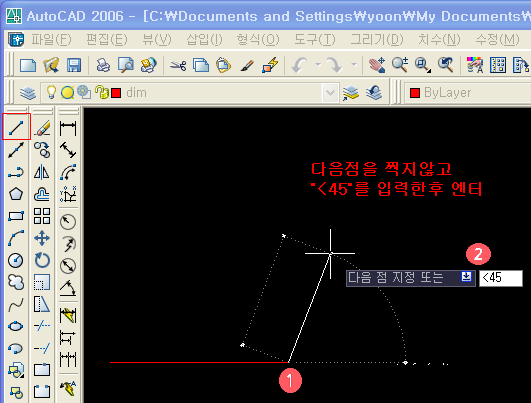Select the Jogged Dimension tool
This screenshot has height=403, width=531.
[68, 244]
